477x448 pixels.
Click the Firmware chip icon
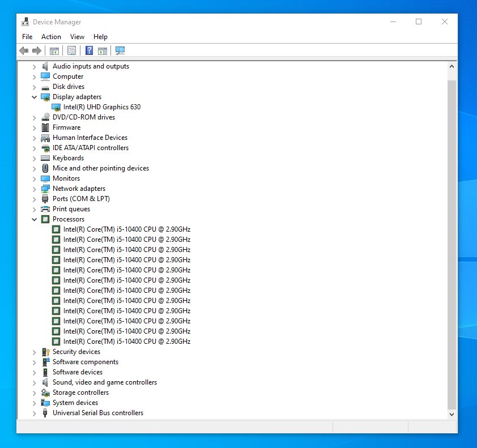click(45, 127)
